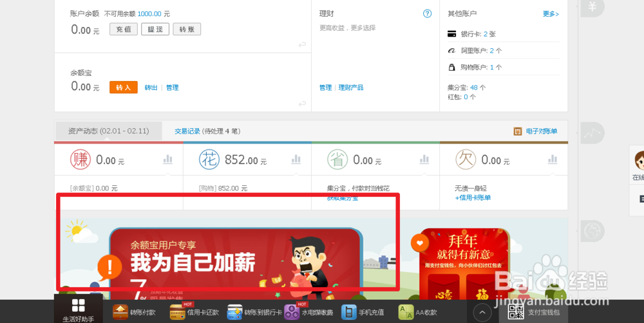644x323 pixels.
Task: Click AA收款 in the bottom toolbar
Action: pos(418,312)
